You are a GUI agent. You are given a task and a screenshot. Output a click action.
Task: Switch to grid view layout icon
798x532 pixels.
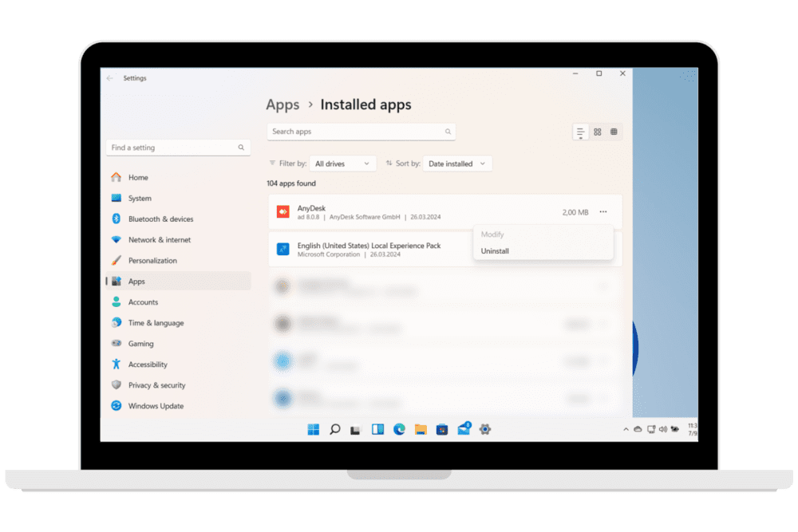click(x=598, y=132)
